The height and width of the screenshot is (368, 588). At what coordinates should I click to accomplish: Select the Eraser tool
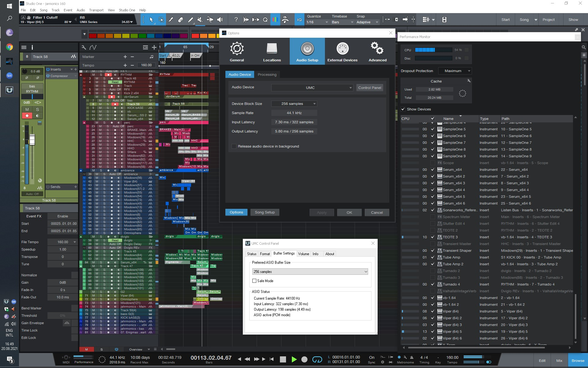coord(181,20)
